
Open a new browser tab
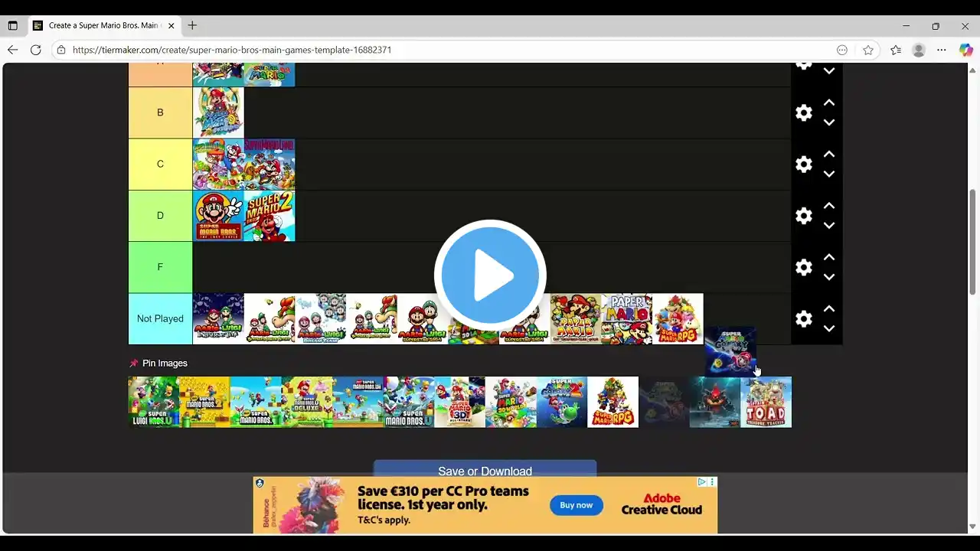coord(192,25)
